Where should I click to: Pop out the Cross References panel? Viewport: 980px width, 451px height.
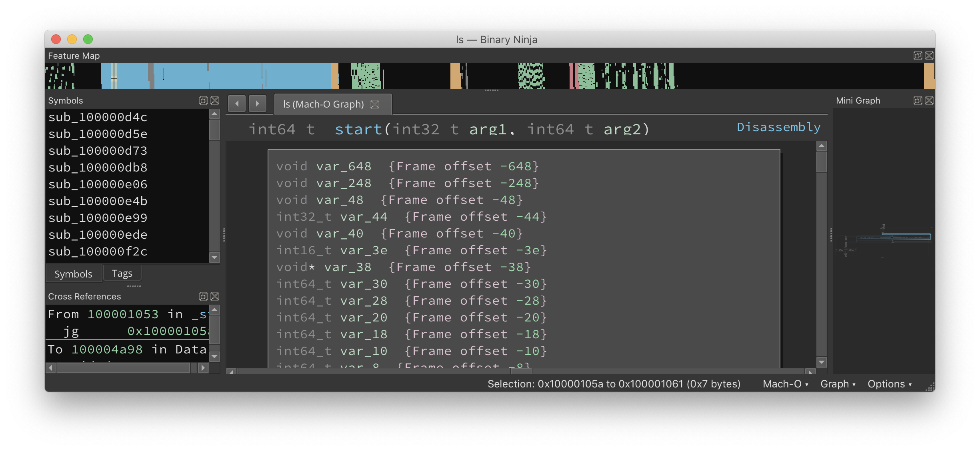204,296
